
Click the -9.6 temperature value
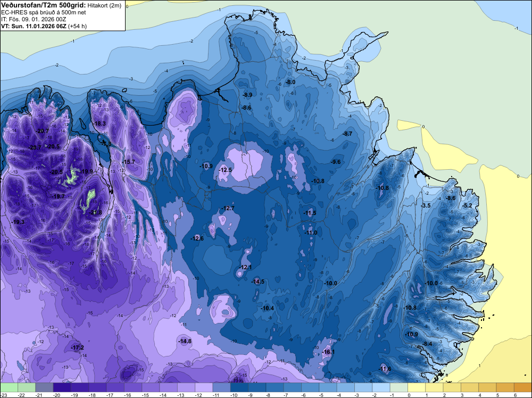(x=336, y=162)
